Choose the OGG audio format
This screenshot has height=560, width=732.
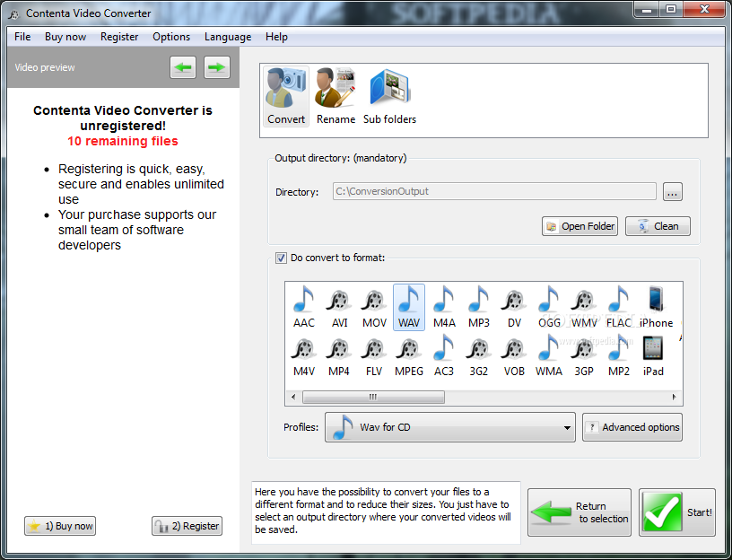tap(549, 307)
